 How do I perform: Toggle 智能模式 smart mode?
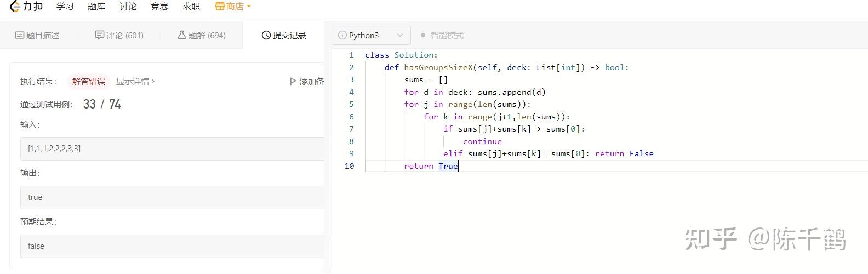(x=442, y=35)
